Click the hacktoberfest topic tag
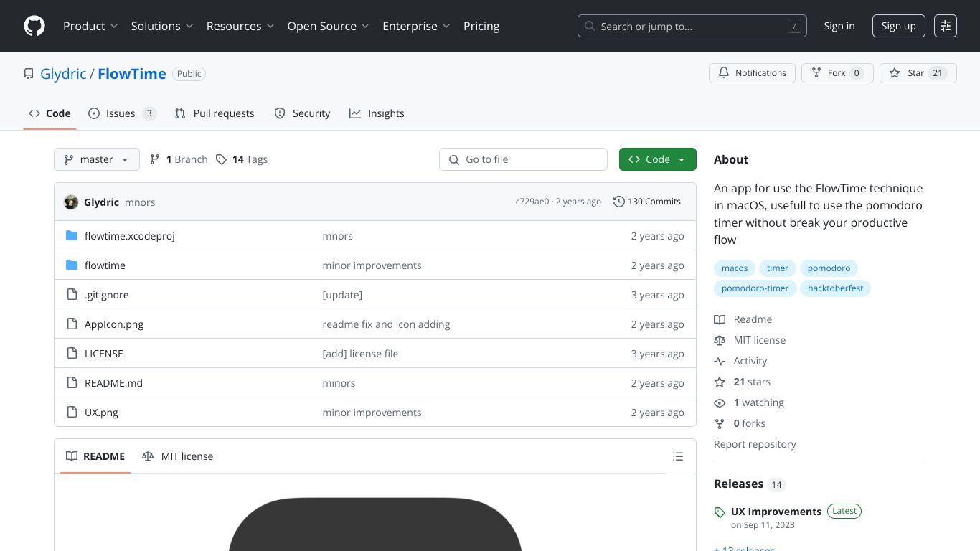This screenshot has height=551, width=980. [x=835, y=288]
